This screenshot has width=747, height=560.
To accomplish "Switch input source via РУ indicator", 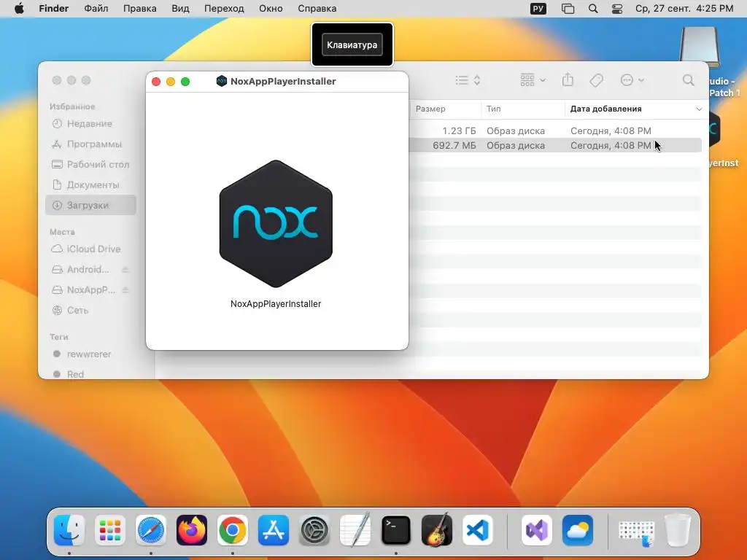I will tap(538, 9).
